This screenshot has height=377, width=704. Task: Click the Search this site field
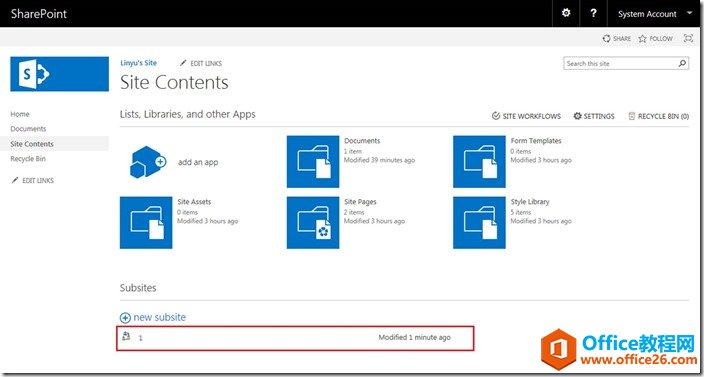coord(621,63)
